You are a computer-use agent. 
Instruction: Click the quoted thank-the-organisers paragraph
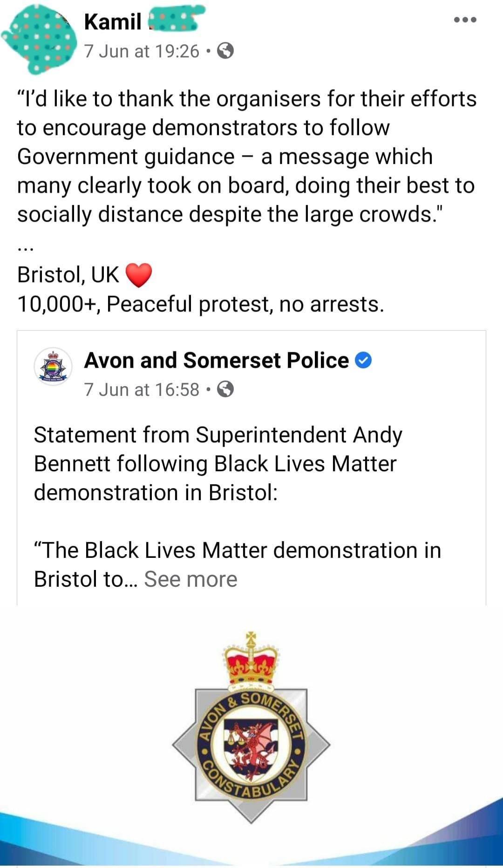247,156
